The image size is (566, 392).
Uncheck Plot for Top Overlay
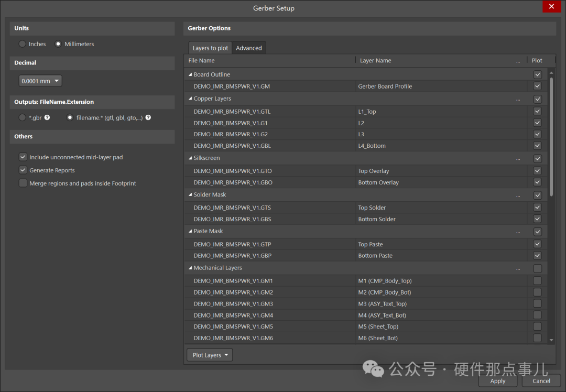point(538,171)
